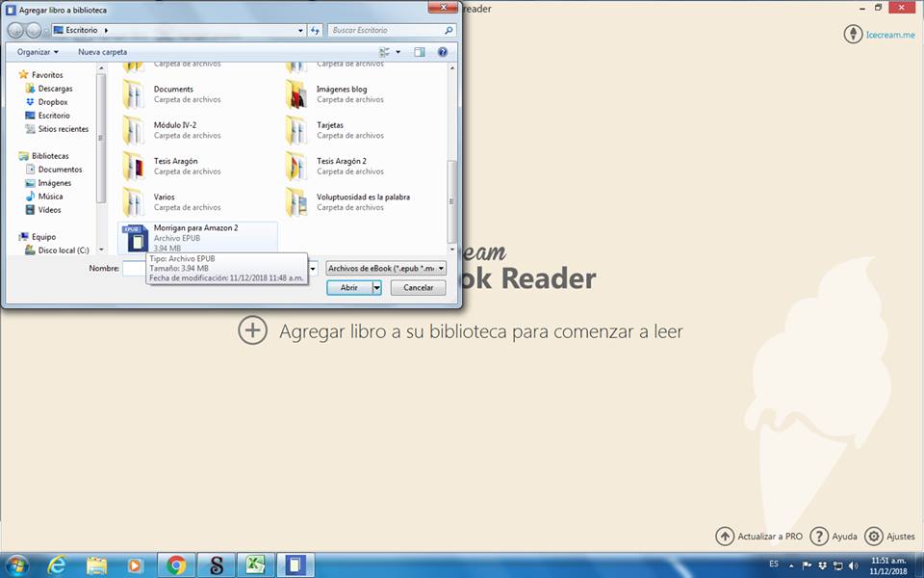924x578 pixels.
Task: Click the Buscar Escritorio search field
Action: click(x=385, y=30)
